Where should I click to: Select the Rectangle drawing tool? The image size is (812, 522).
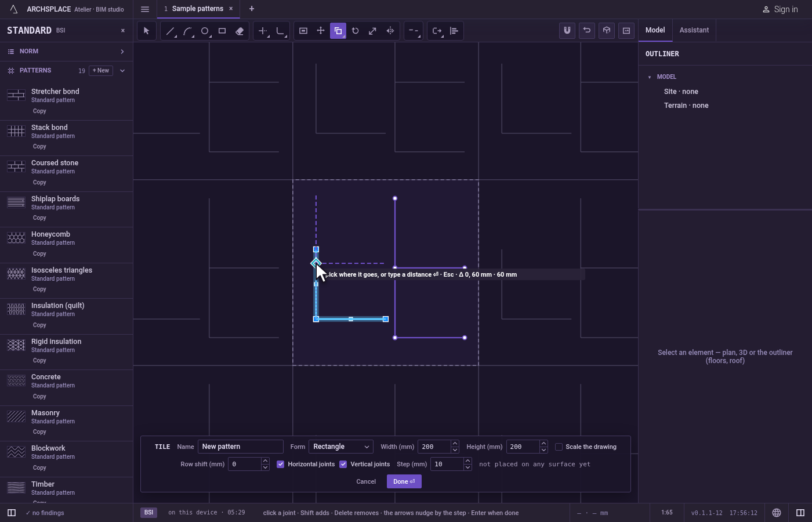pos(222,31)
